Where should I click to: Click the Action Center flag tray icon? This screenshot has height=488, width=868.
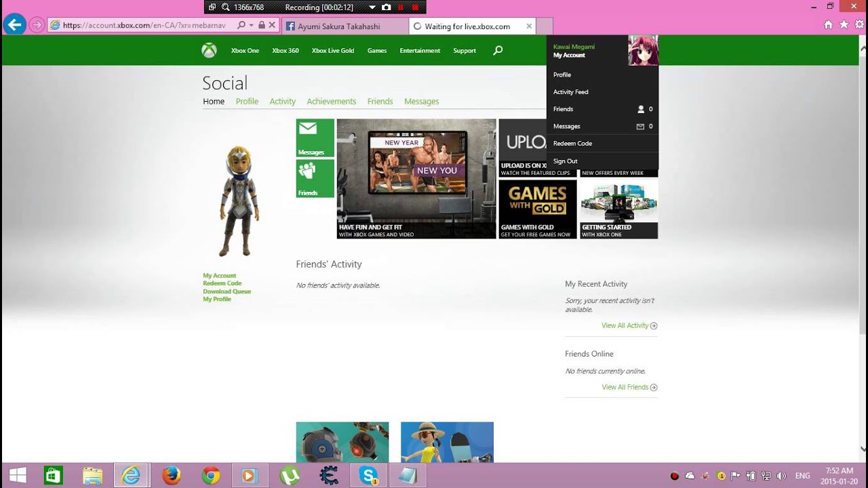736,476
